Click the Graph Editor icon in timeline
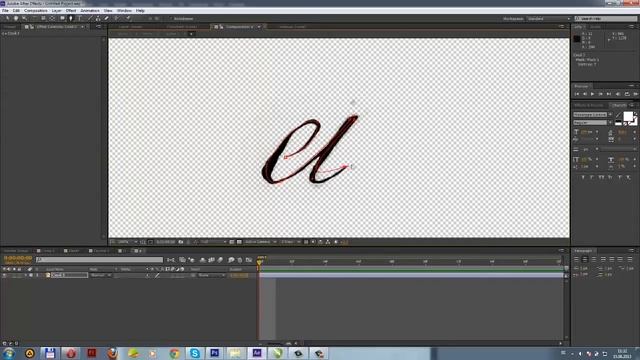This screenshot has height=360, width=640. coord(249,260)
